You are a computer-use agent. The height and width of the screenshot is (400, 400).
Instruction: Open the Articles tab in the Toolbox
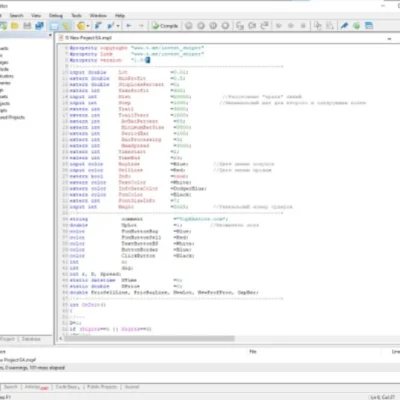36,387
